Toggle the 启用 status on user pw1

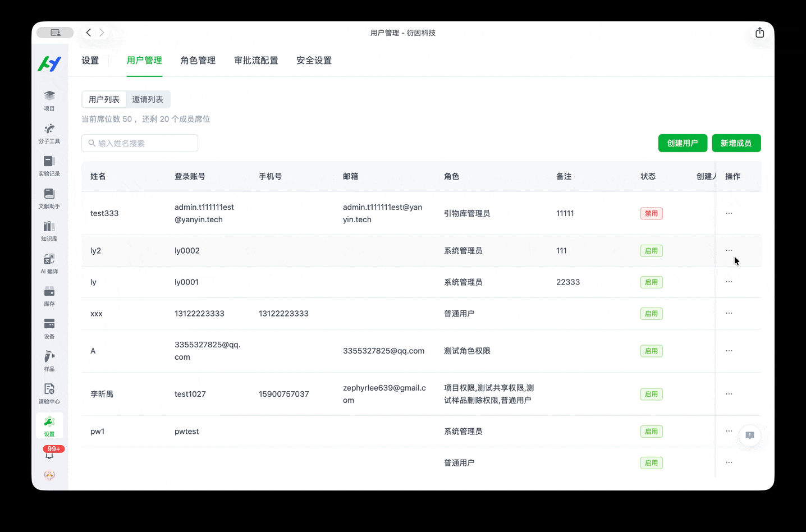coord(651,431)
